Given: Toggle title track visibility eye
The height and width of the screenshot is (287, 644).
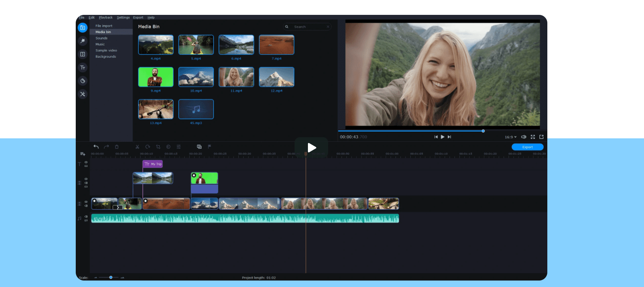Looking at the screenshot, I should click(x=86, y=162).
